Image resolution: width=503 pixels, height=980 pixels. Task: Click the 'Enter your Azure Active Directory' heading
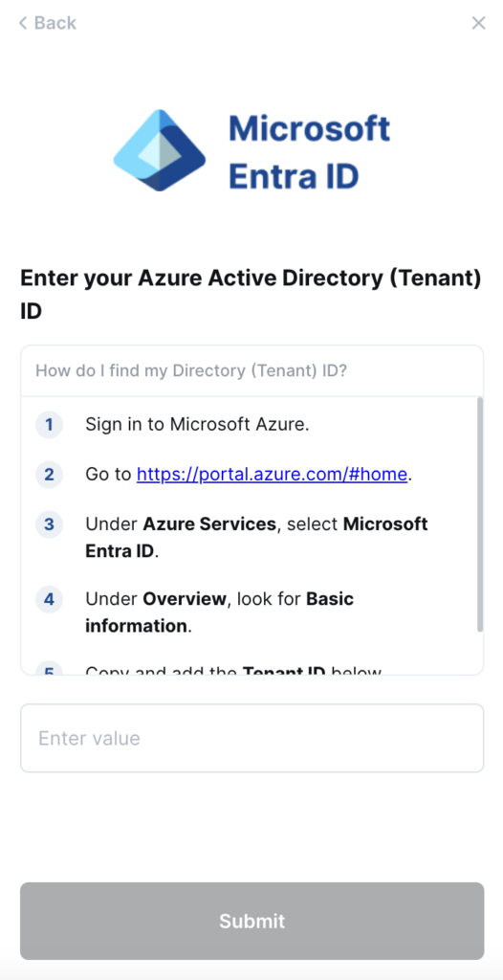[251, 295]
